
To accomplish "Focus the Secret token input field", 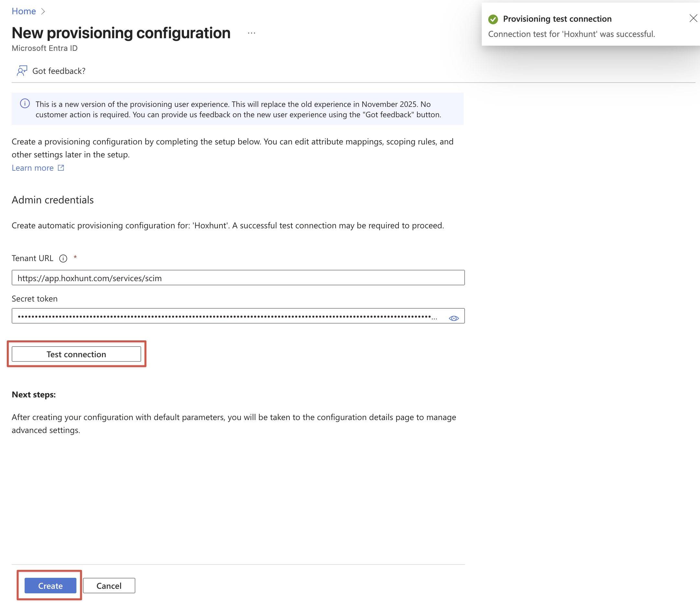I will 238,316.
